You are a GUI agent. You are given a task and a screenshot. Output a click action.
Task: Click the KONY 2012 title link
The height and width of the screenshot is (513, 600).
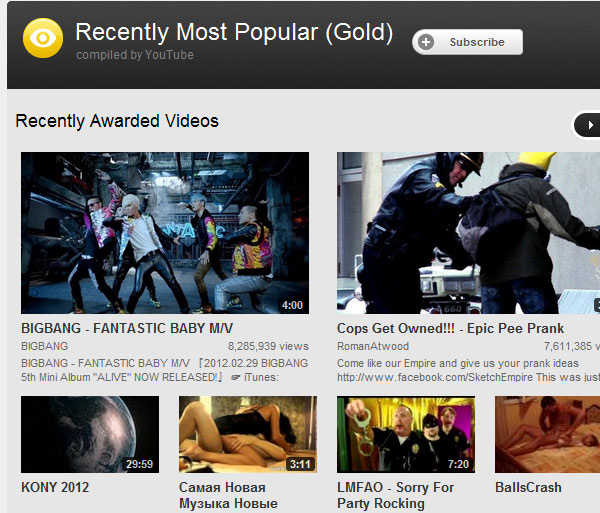click(x=55, y=487)
